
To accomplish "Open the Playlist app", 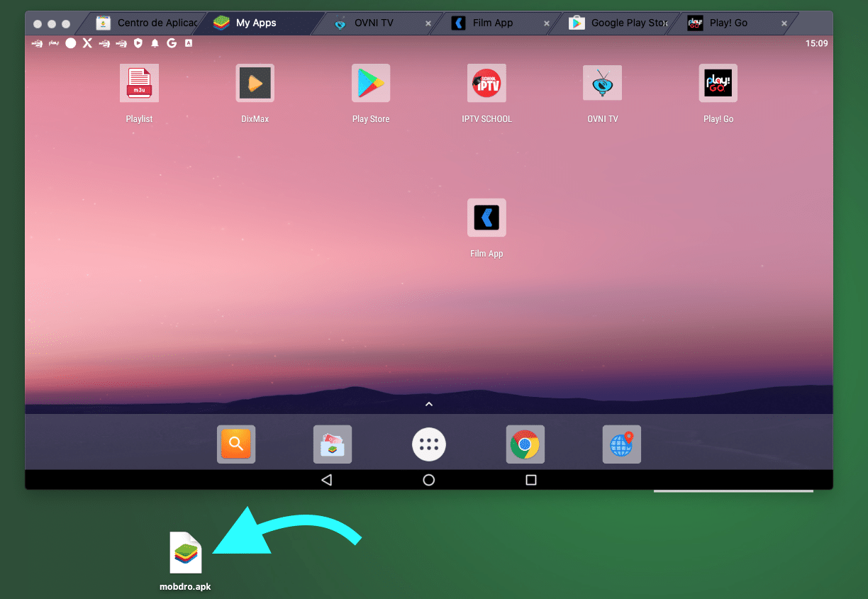I will (139, 83).
